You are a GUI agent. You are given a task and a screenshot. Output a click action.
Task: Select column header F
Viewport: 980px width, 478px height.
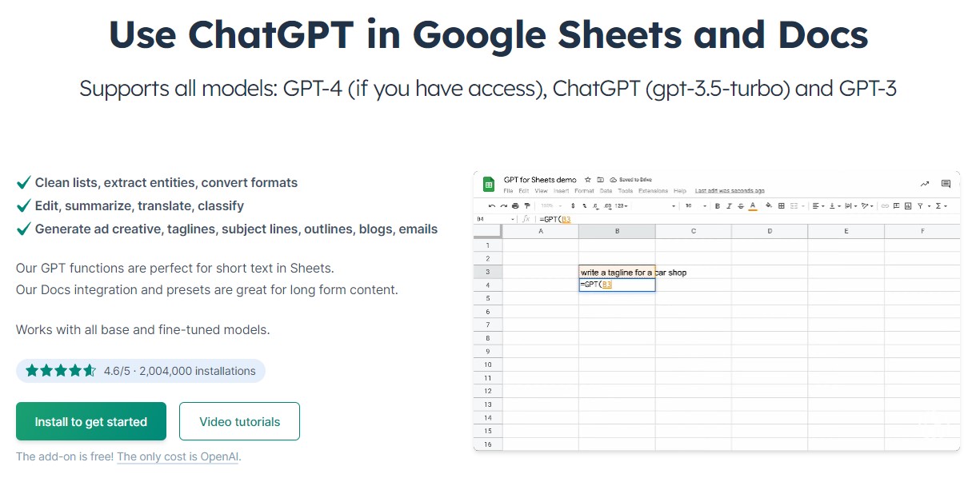point(922,231)
